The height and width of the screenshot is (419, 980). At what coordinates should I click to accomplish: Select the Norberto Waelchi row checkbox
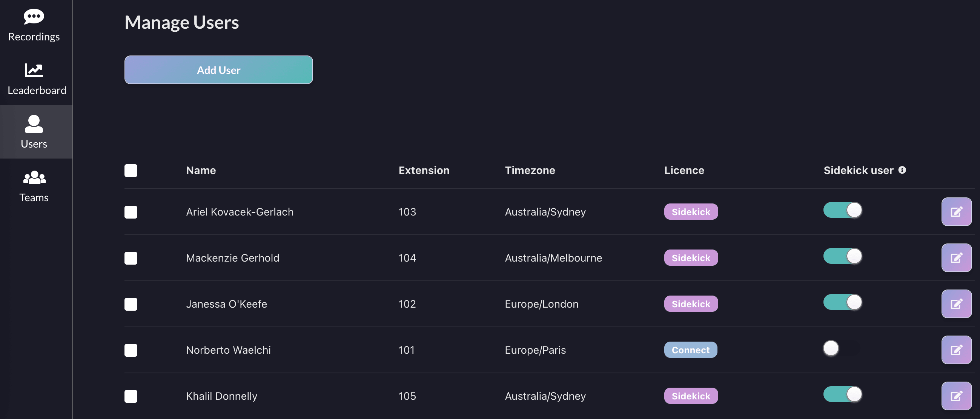(x=131, y=350)
